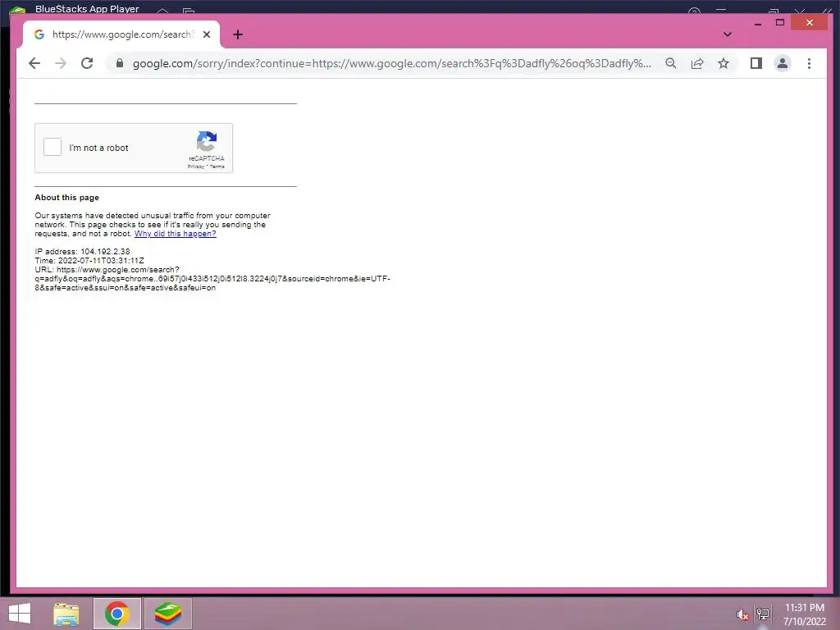The width and height of the screenshot is (840, 630).
Task: Open the reCAPTCHA Terms link
Action: click(x=217, y=167)
